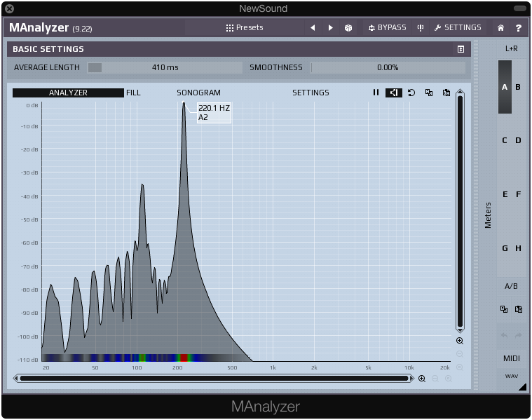The height and width of the screenshot is (420, 532).
Task: Open the analyzer SETTINGS tab
Action: point(311,93)
